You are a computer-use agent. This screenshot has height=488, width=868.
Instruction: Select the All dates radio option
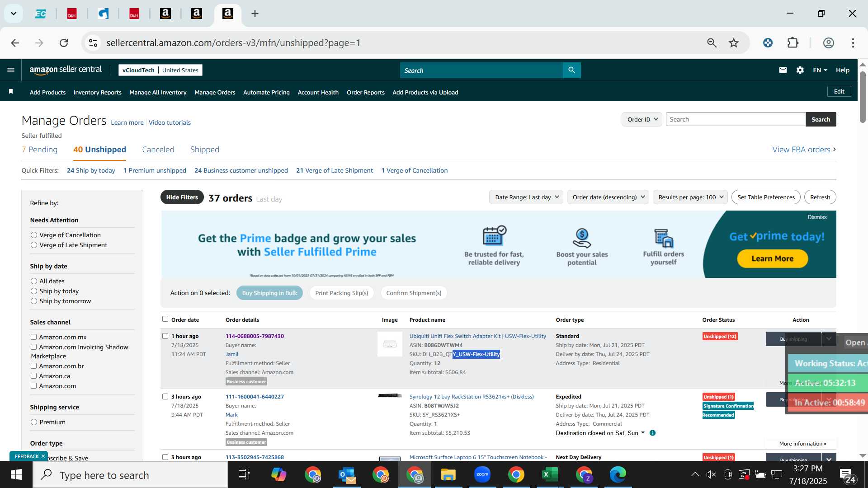34,281
